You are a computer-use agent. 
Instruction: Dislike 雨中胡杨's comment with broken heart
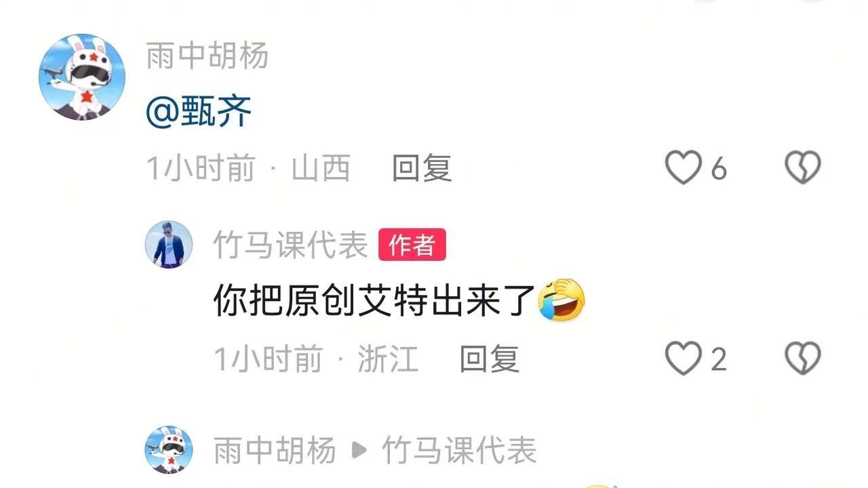[x=802, y=167]
